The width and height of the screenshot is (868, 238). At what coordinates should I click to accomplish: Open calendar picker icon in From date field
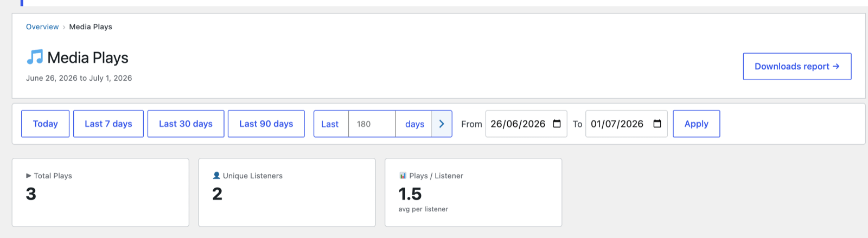557,124
